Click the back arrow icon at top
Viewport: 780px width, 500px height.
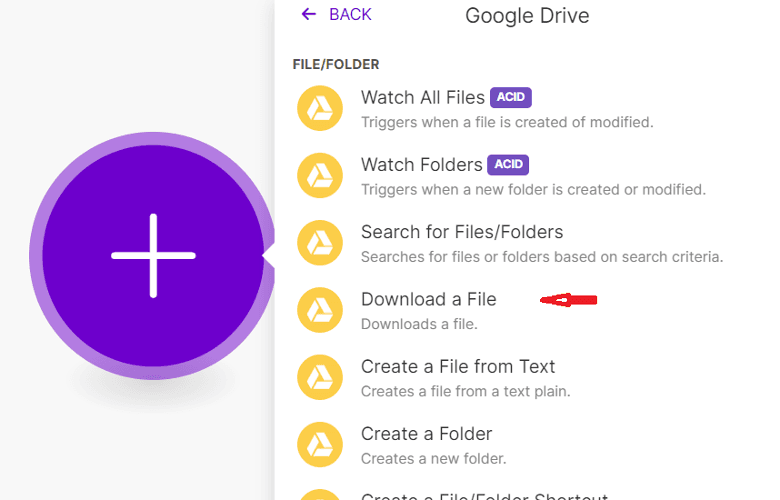pos(308,14)
